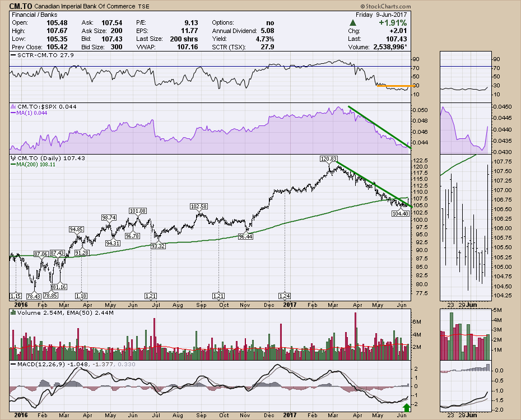Click the 98.74 price high label

109,217
